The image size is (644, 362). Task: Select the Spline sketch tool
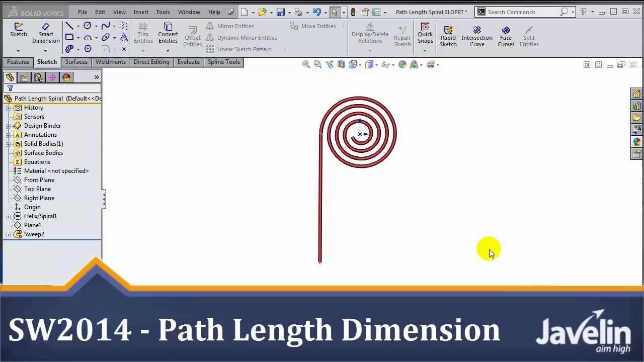tap(105, 26)
